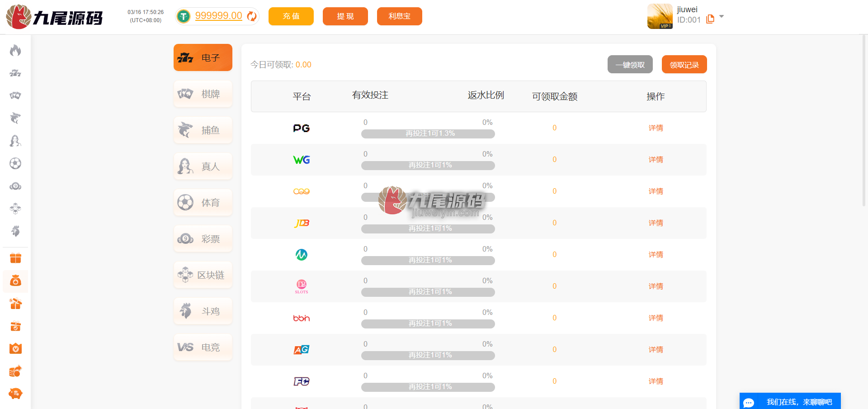Click the 利息宝 button
The image size is (868, 409).
coord(400,16)
